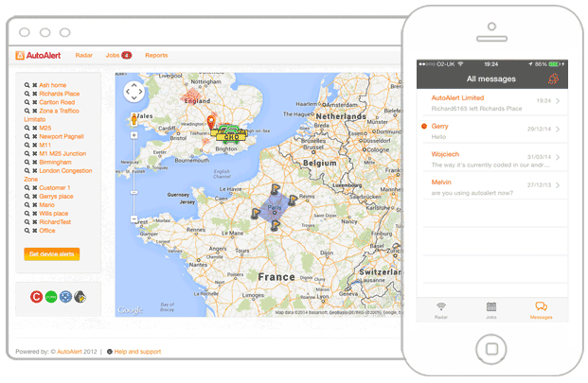Screen dimensions: 588x383
Task: Zoom to Richards Place magnifier icon
Action: [x=27, y=94]
